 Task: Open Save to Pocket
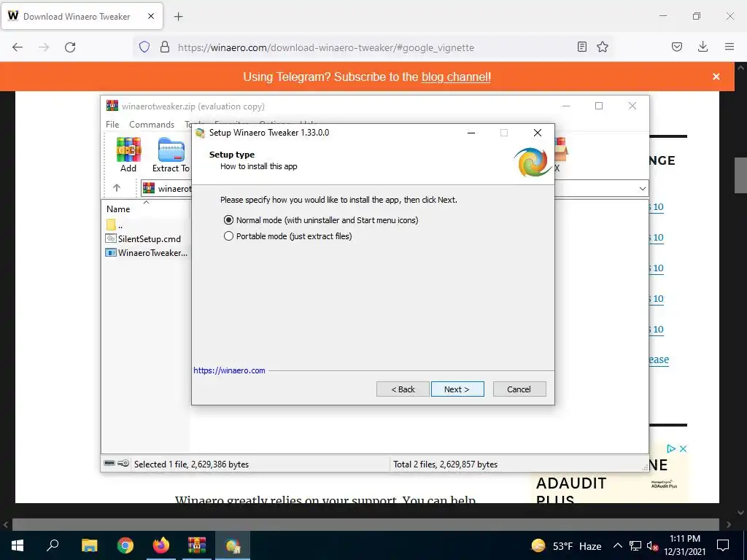[677, 47]
